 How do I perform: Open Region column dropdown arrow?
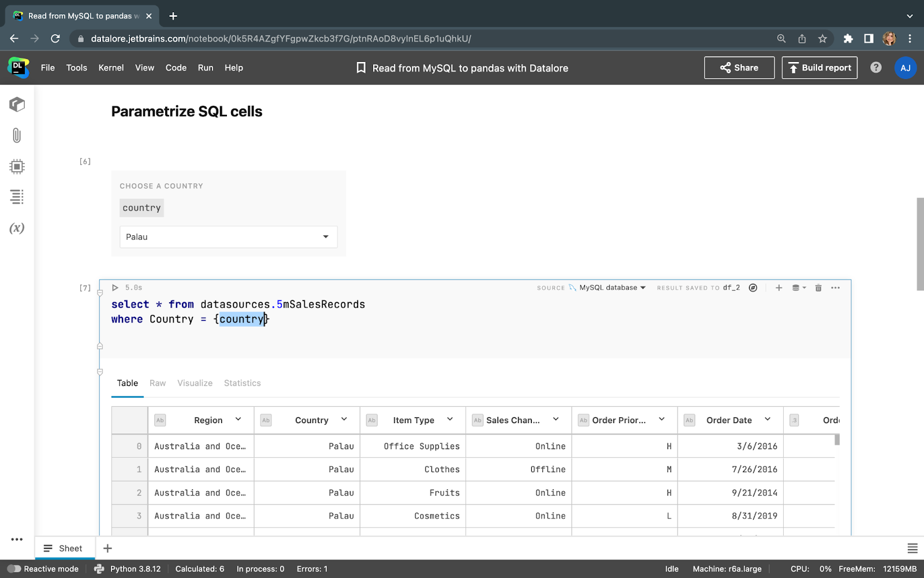238,420
